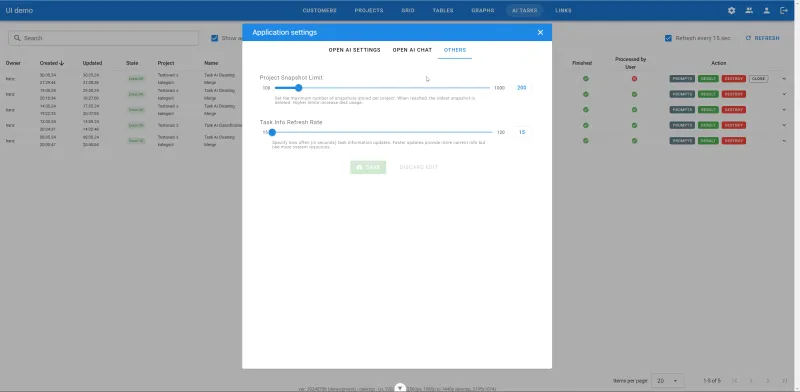Toggle the Refresh every 15 sec checkbox
Screen dimensions: 800x392
[668, 38]
